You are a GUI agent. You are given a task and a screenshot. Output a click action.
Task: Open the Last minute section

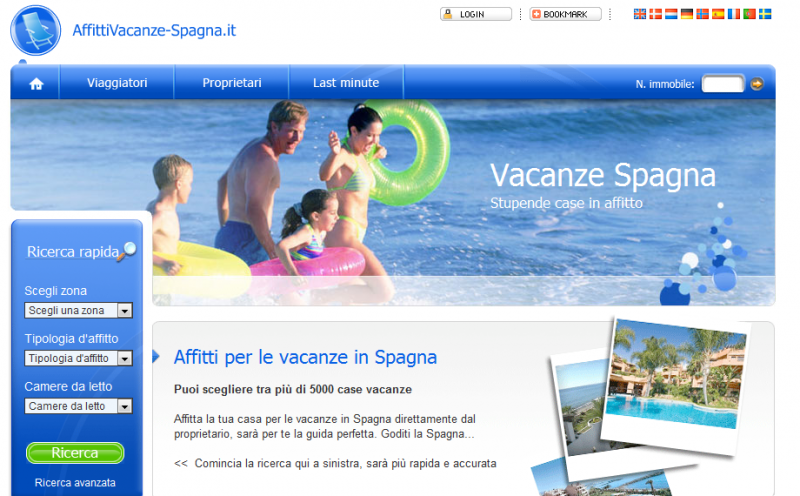pyautogui.click(x=346, y=83)
